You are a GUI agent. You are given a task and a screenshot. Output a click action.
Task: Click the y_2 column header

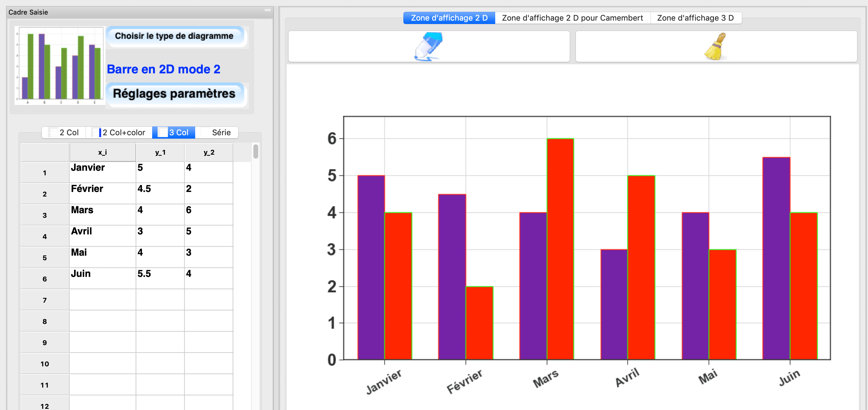click(209, 153)
